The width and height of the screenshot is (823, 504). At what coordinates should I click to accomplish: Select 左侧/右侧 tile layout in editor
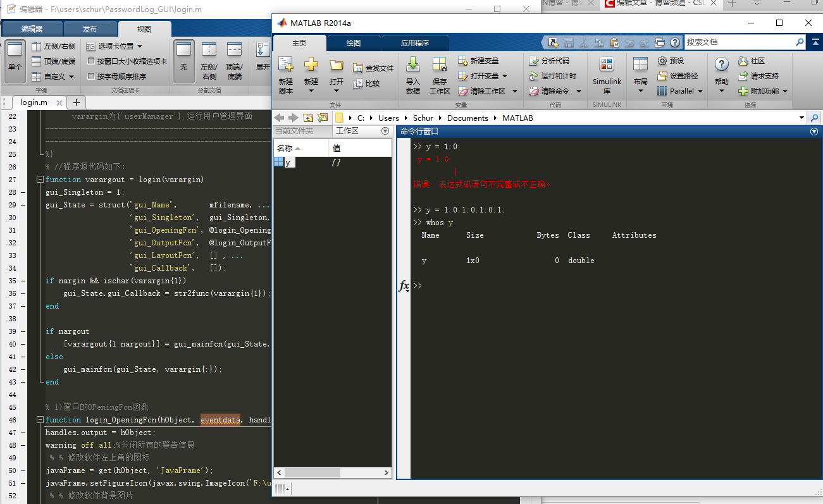tap(53, 46)
